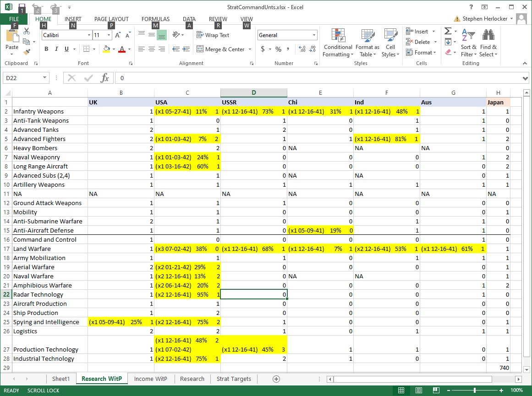Toggle Center horizontal alignment
Screen dimensions: 532x396
(x=152, y=49)
